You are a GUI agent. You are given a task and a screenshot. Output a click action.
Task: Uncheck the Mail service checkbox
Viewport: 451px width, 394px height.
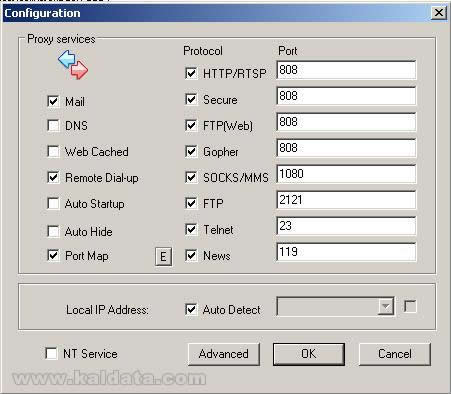tap(53, 101)
